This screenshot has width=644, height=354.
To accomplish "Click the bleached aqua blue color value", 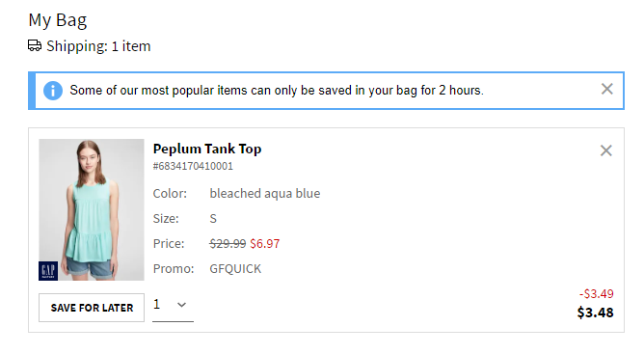I will click(x=265, y=193).
